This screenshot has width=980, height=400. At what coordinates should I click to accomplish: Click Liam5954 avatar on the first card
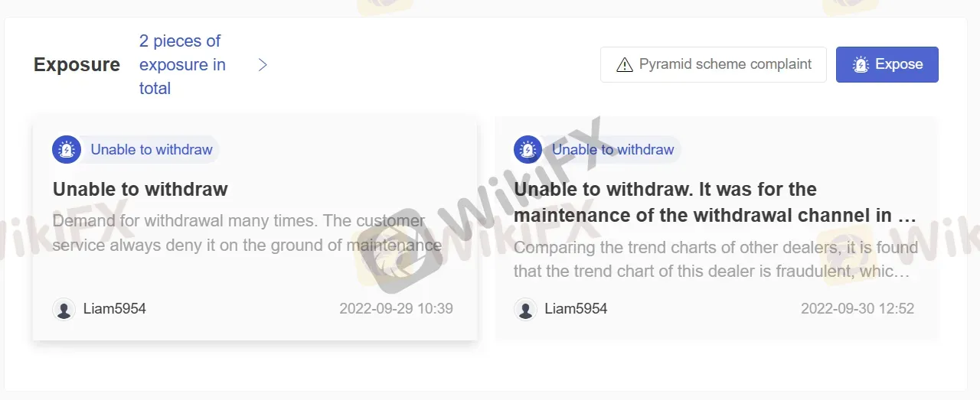(64, 309)
